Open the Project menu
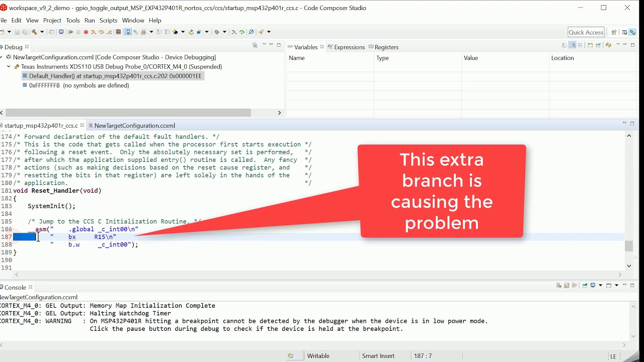The image size is (644, 362). 52,20
